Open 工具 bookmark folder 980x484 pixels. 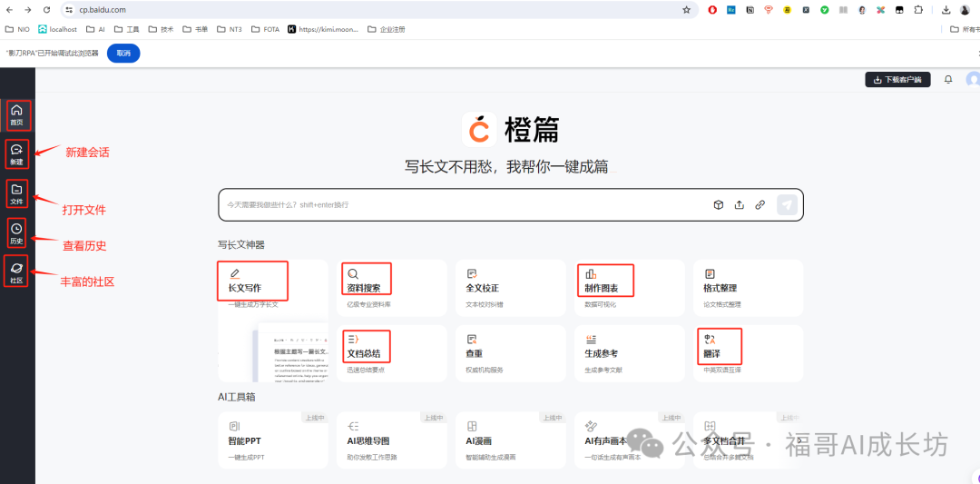tap(126, 29)
